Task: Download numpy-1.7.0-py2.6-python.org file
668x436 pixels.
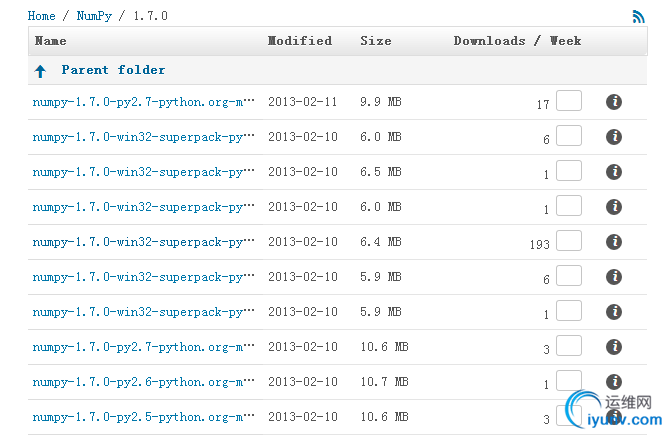Action: click(144, 382)
